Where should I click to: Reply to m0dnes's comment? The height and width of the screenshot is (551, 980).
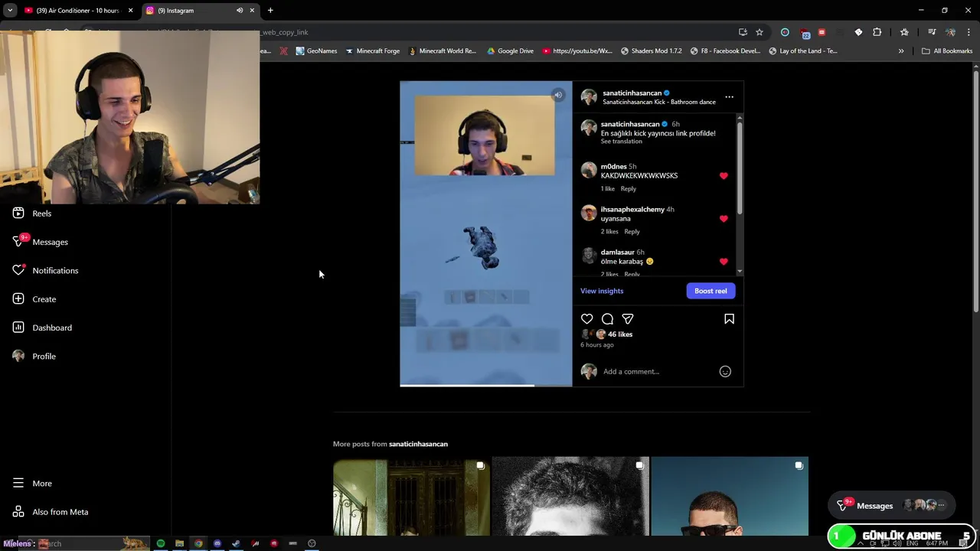point(629,189)
